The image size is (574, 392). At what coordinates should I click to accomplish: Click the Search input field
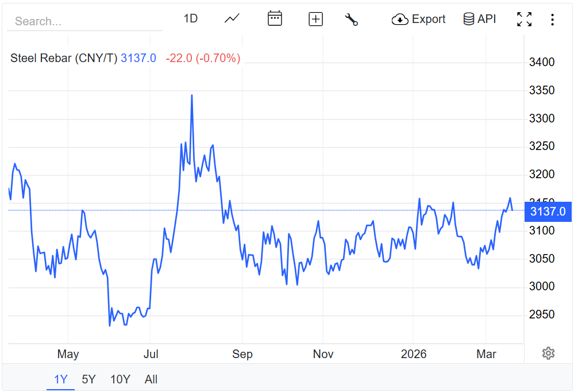click(84, 22)
